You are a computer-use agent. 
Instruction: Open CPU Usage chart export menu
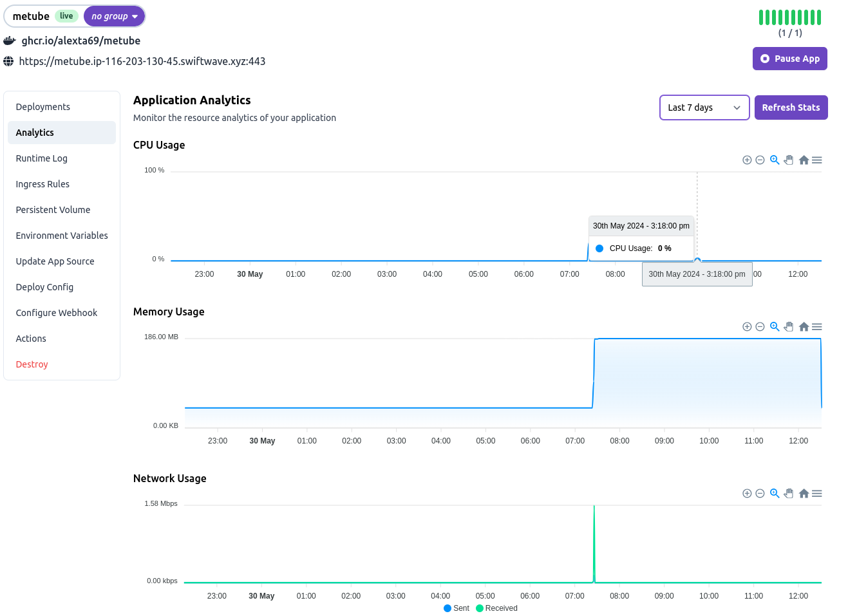pyautogui.click(x=817, y=160)
